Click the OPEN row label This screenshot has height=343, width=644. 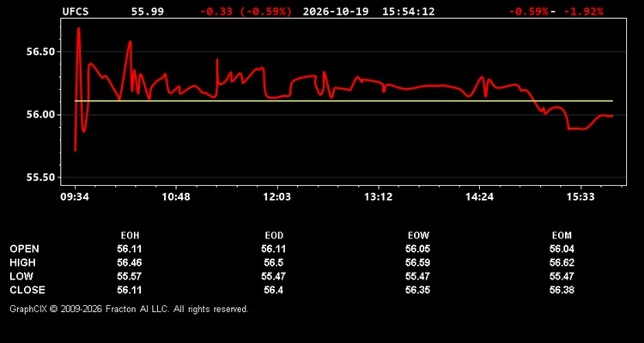pyautogui.click(x=25, y=249)
